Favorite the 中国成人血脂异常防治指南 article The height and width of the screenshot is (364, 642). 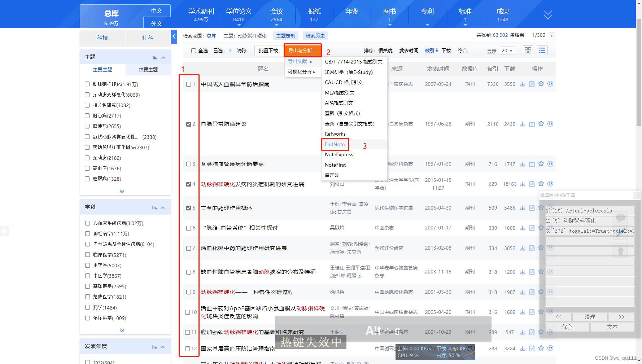point(541,84)
